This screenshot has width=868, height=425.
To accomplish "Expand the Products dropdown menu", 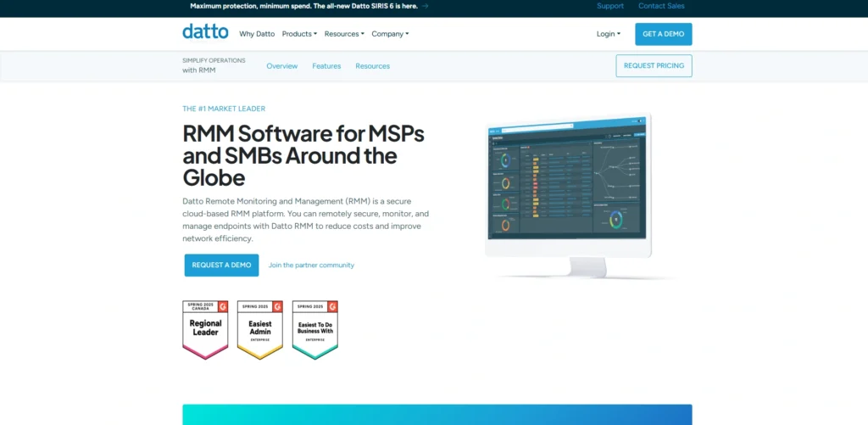I will 299,34.
